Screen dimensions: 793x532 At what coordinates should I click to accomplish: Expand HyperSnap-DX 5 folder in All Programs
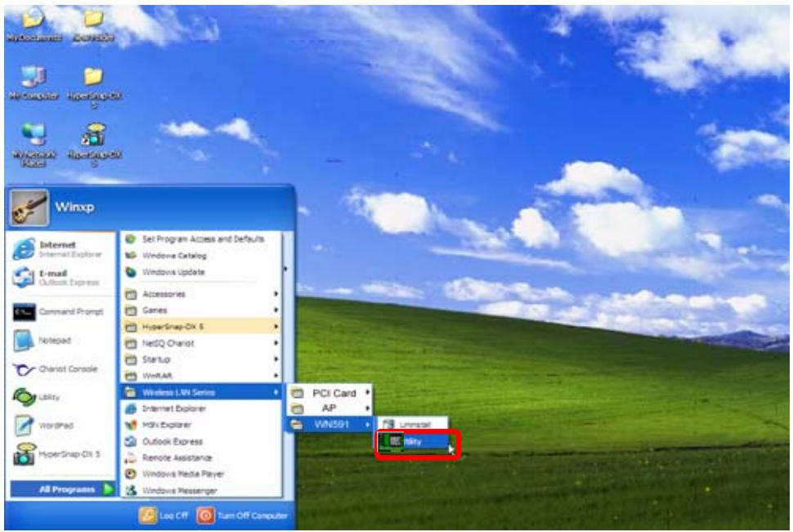point(201,327)
